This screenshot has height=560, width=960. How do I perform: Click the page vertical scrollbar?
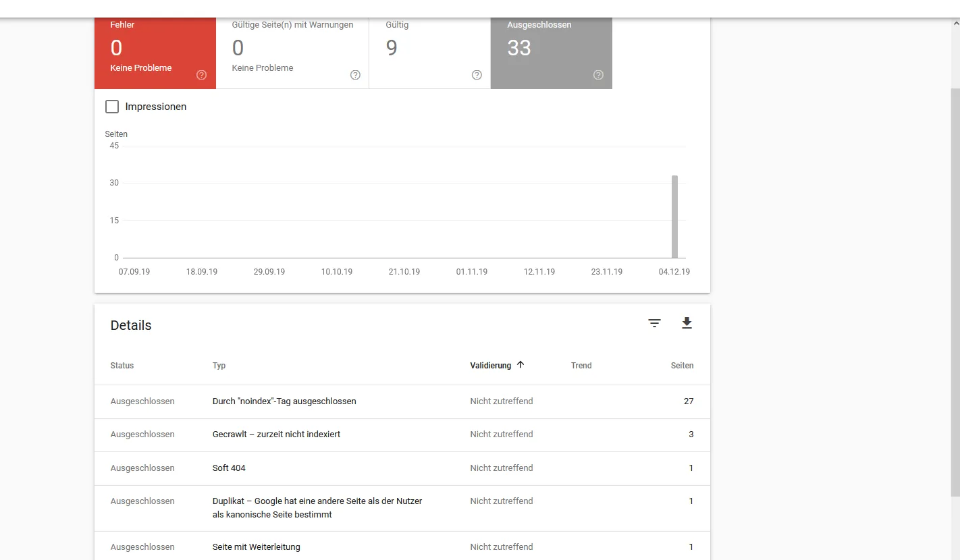coord(955,290)
